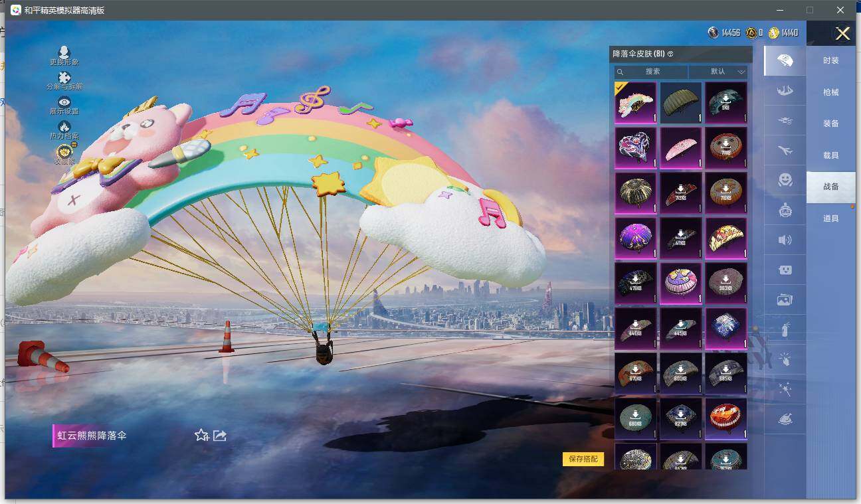The height and width of the screenshot is (504, 861).
Task: Minimize the 和平精英模拟器高清版 window
Action: [x=779, y=10]
